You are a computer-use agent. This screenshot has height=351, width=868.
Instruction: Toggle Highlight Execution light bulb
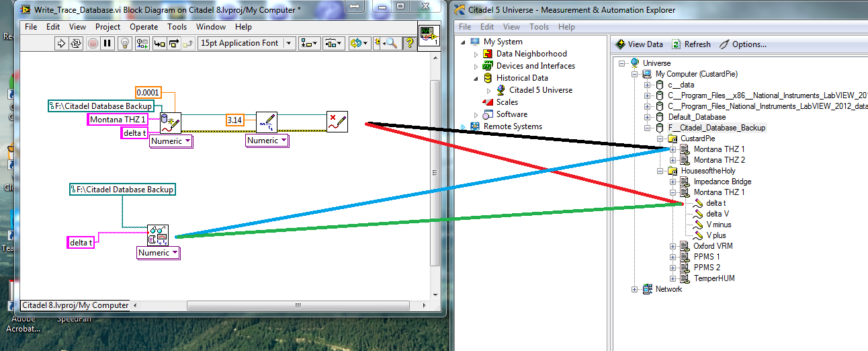125,43
